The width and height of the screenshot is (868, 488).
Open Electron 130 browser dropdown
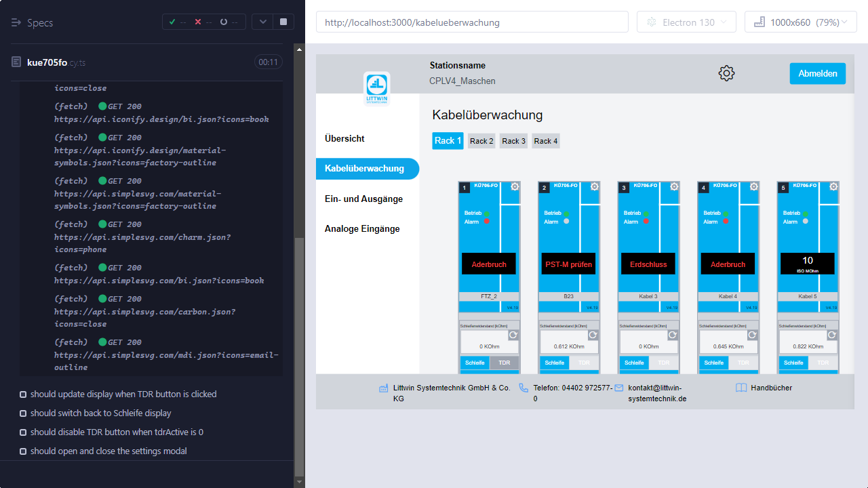pyautogui.click(x=686, y=22)
